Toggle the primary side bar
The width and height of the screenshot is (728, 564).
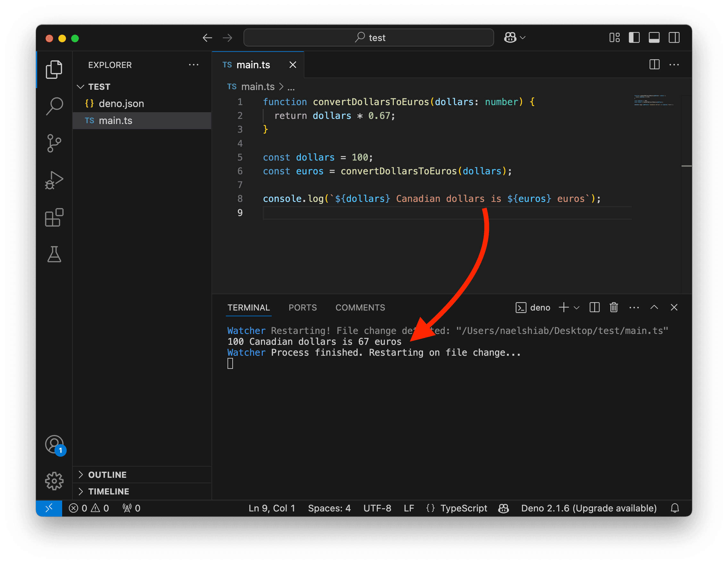(634, 38)
